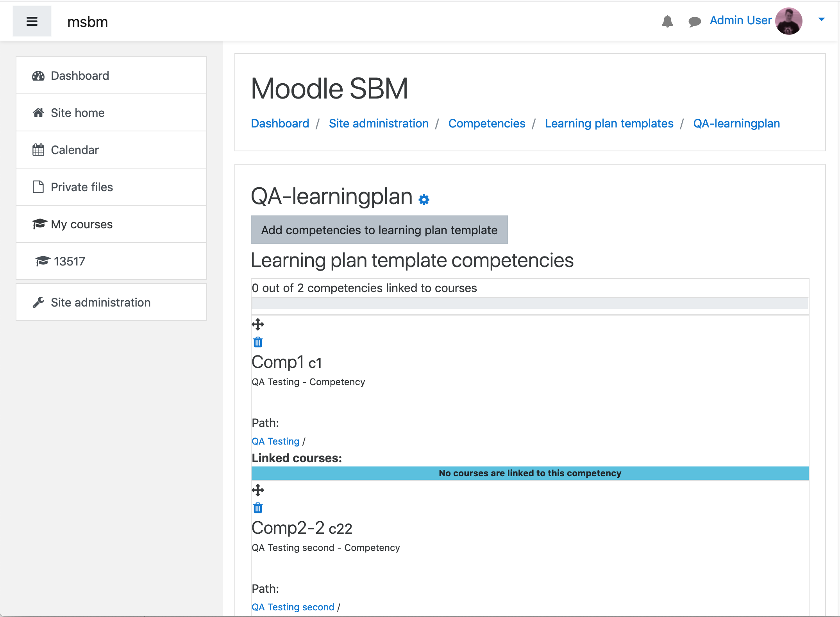The image size is (840, 617).
Task: Click 'QA Testing second - Competency' description
Action: 326,548
